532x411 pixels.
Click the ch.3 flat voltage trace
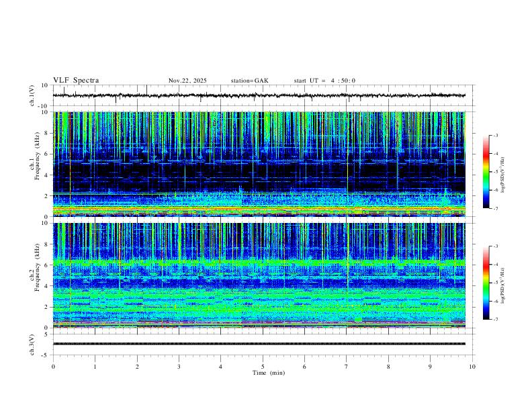click(x=259, y=344)
